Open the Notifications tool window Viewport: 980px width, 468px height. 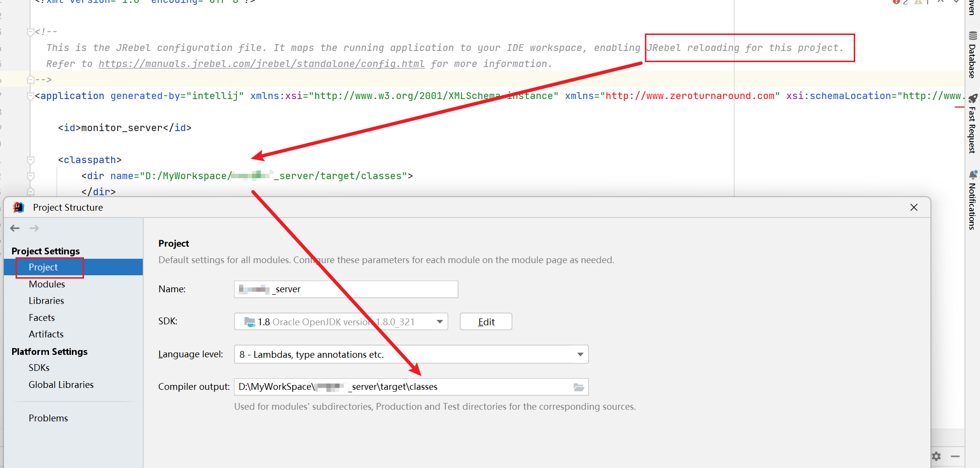point(972,200)
